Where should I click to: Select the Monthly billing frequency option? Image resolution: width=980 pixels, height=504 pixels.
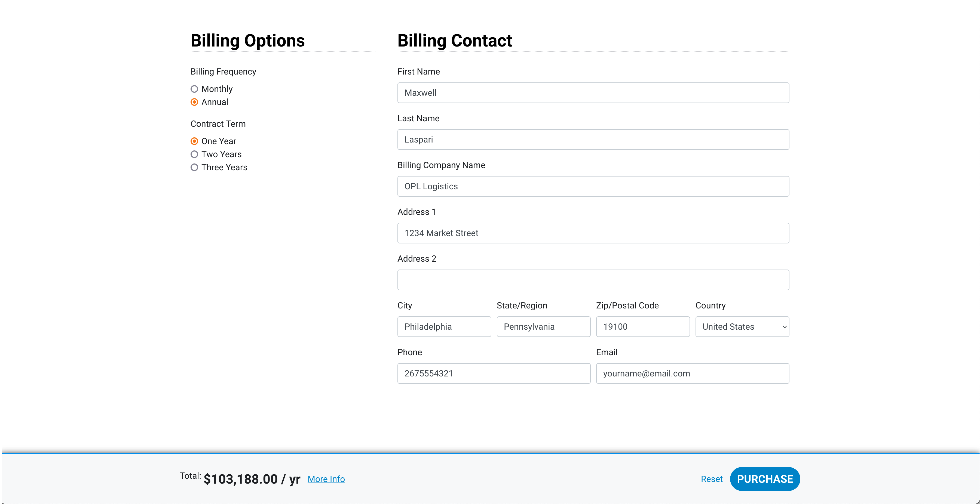(x=194, y=89)
